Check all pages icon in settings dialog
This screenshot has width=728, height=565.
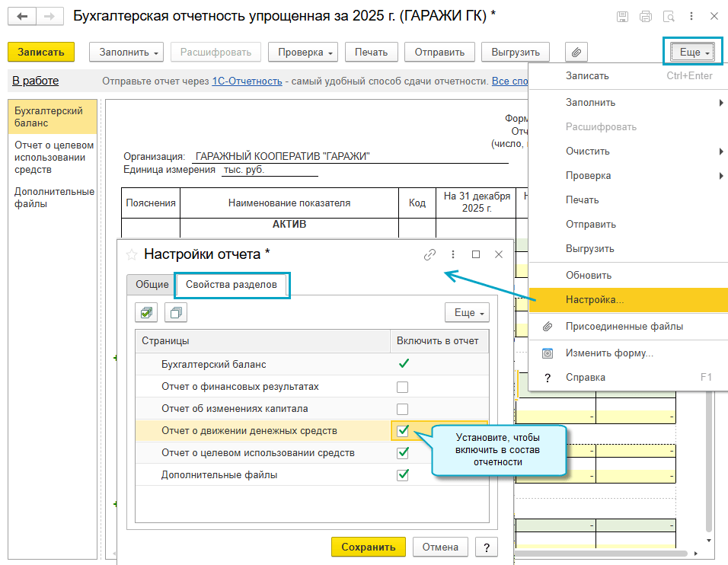pos(146,312)
